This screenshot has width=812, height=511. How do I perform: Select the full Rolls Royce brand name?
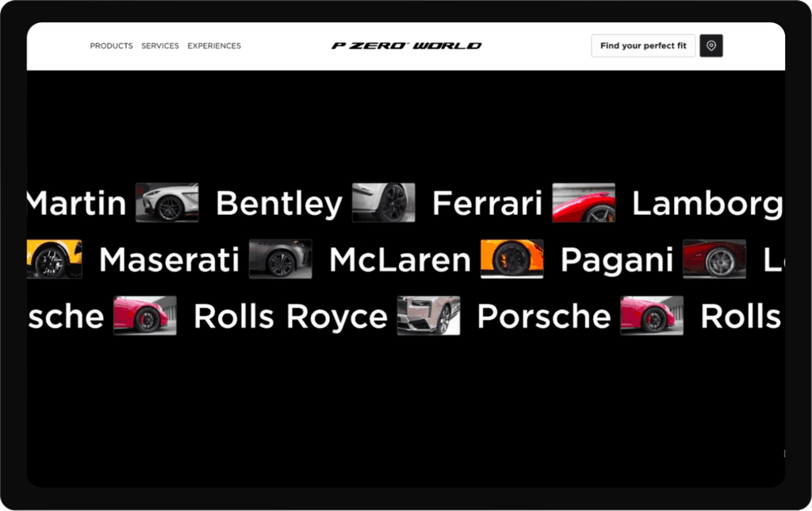coord(290,317)
